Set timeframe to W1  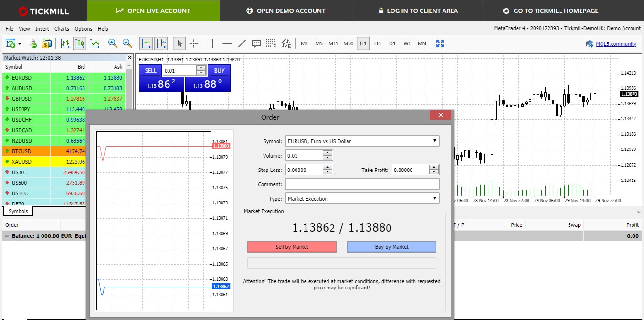(407, 43)
